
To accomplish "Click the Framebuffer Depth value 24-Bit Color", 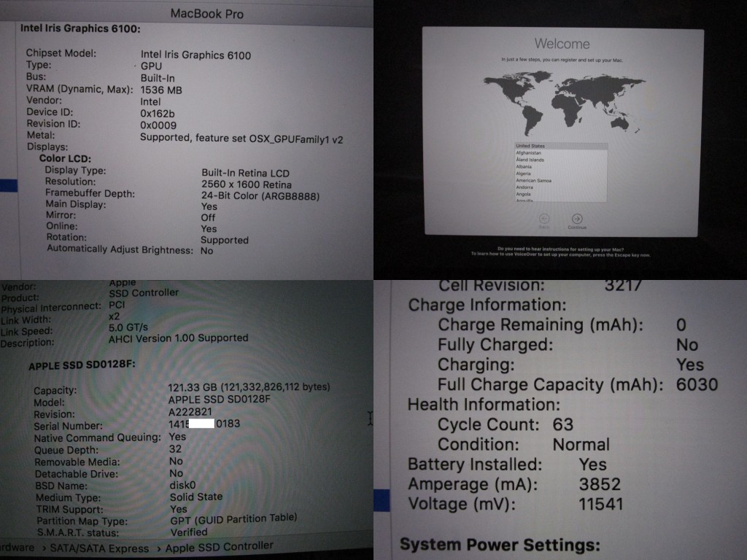I will point(260,195).
